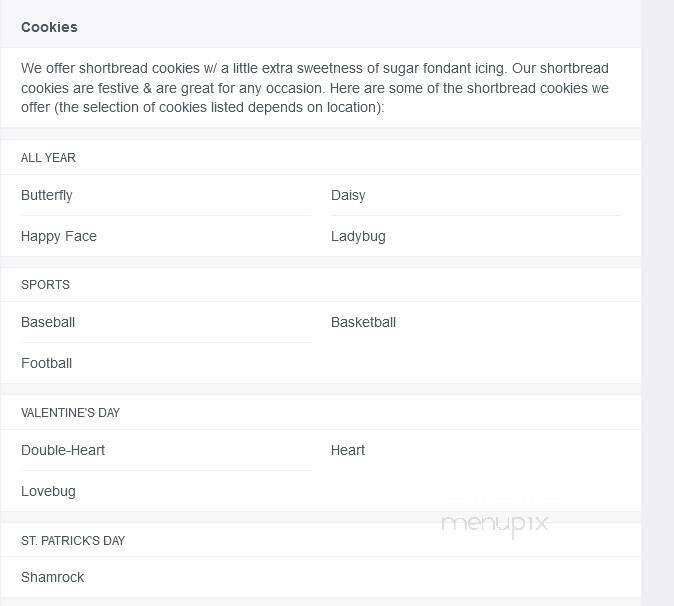674x606 pixels.
Task: Choose the Happy Face cookie
Action: pos(59,237)
